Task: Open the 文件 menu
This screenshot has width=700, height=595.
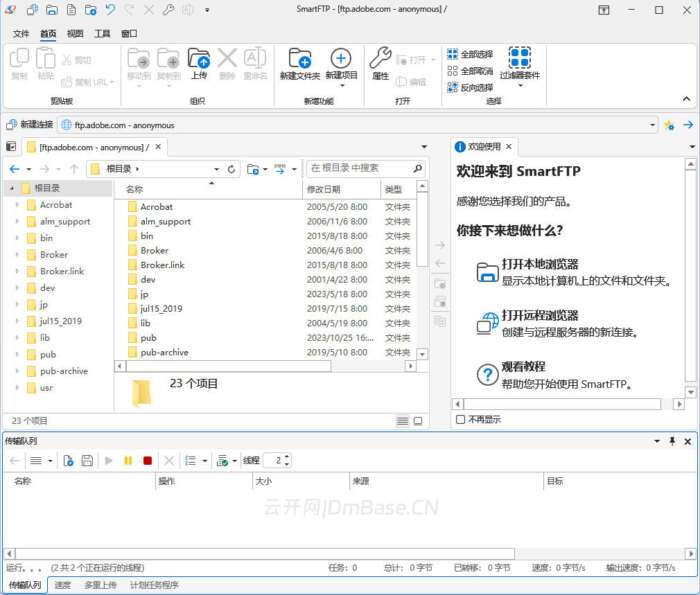Action: click(21, 33)
